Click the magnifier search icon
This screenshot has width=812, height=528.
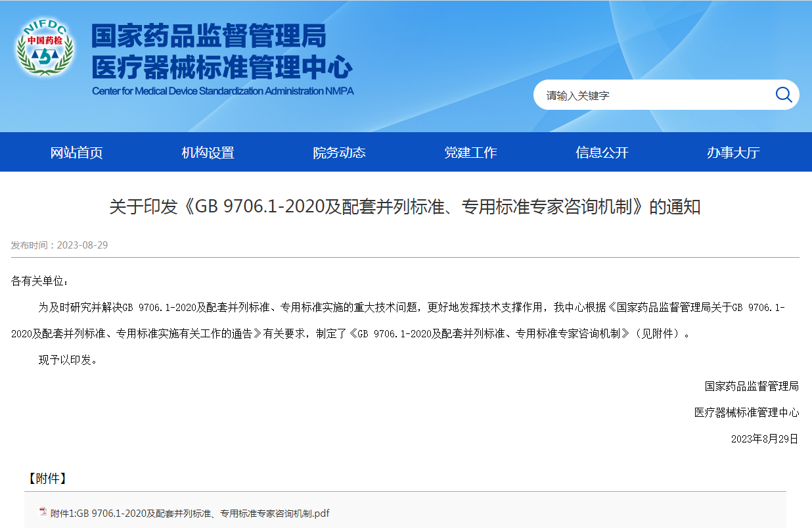[x=783, y=95]
